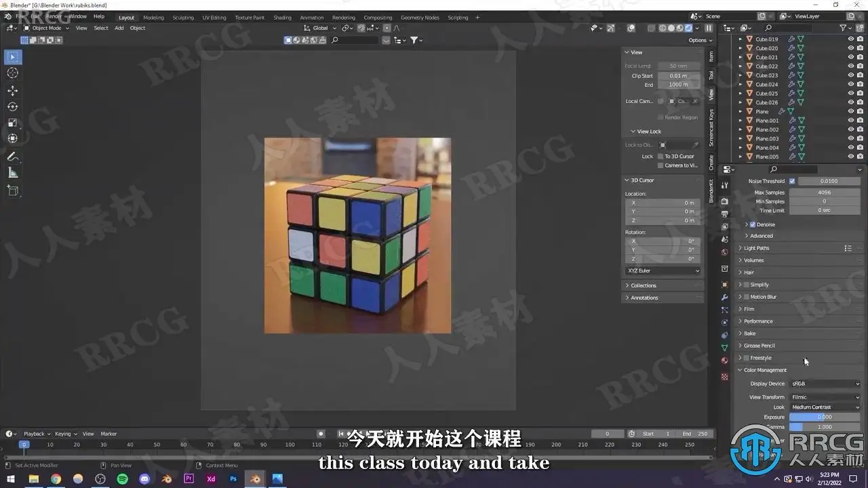
Task: Open the Add menu in viewport header
Action: [119, 28]
